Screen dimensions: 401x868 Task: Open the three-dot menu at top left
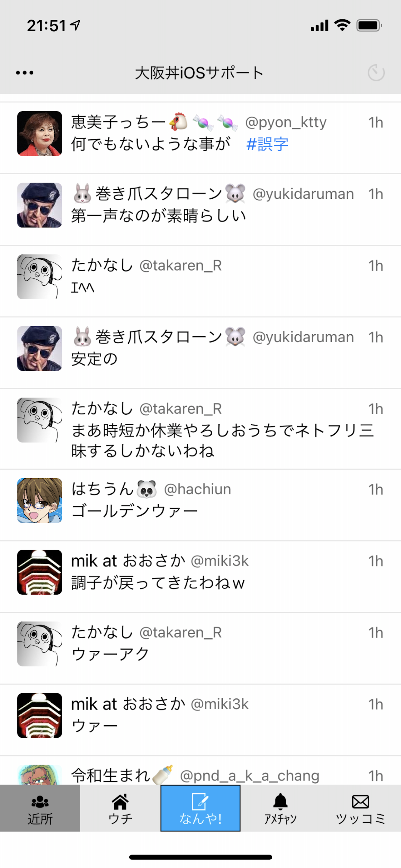pyautogui.click(x=25, y=73)
